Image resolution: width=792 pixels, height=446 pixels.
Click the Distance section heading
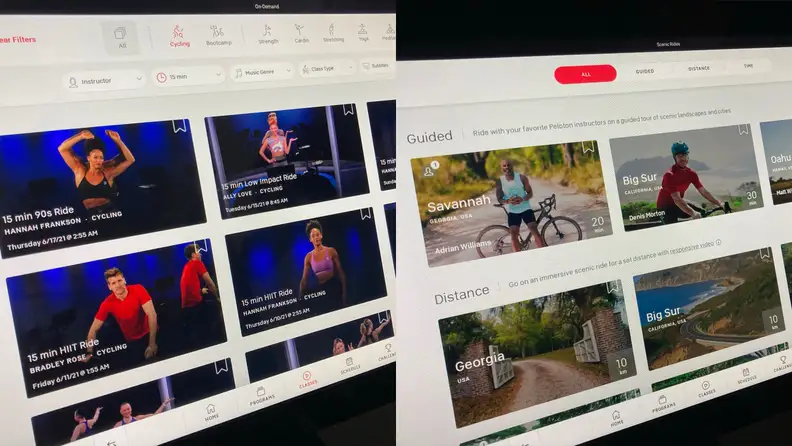pos(462,294)
